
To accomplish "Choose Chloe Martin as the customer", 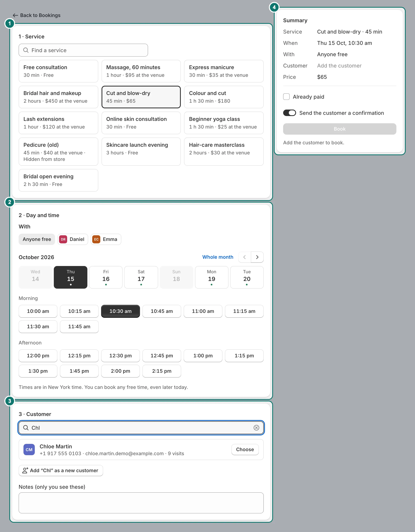I will 245,449.
